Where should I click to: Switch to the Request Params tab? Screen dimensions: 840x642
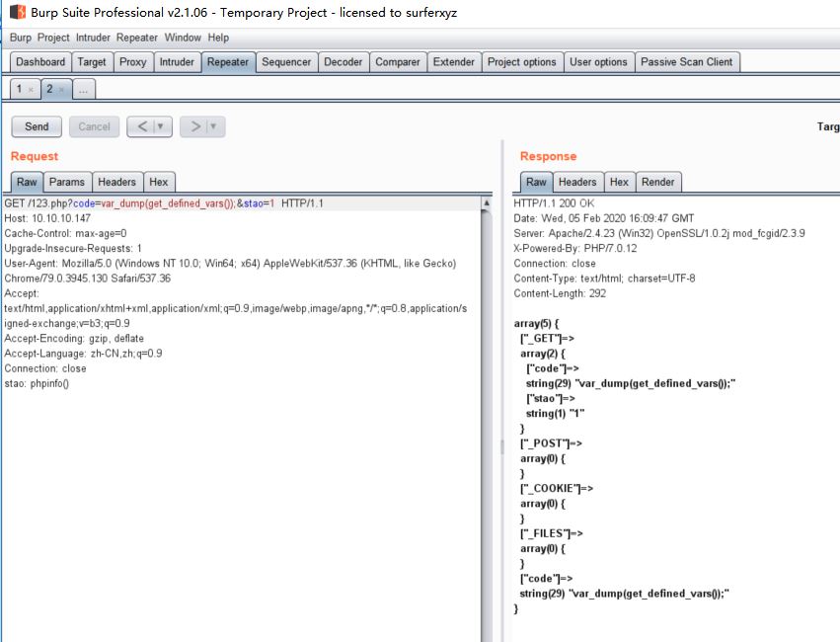point(67,182)
